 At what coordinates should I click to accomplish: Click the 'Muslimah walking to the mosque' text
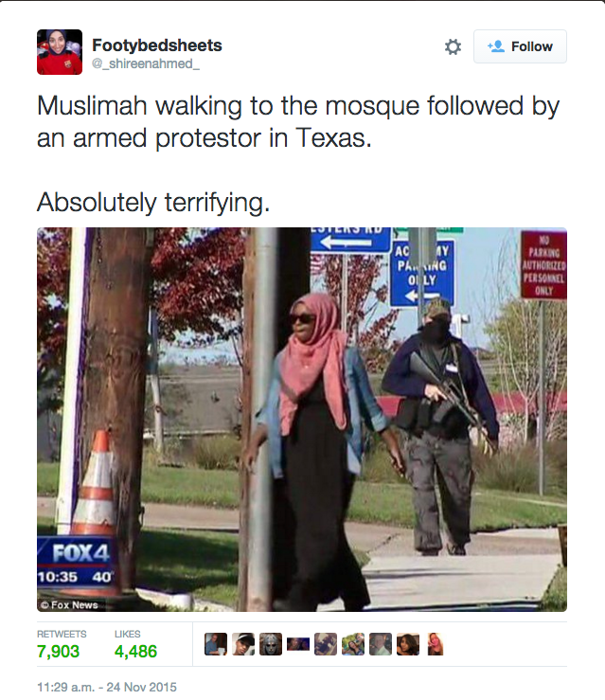tap(228, 106)
